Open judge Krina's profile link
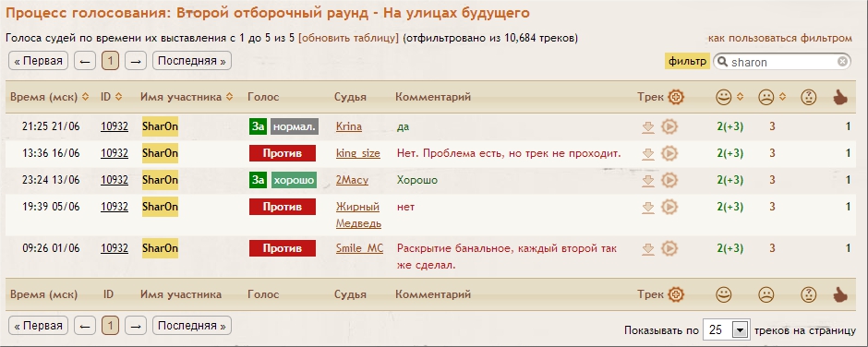The height and width of the screenshot is (347, 868). tap(349, 126)
